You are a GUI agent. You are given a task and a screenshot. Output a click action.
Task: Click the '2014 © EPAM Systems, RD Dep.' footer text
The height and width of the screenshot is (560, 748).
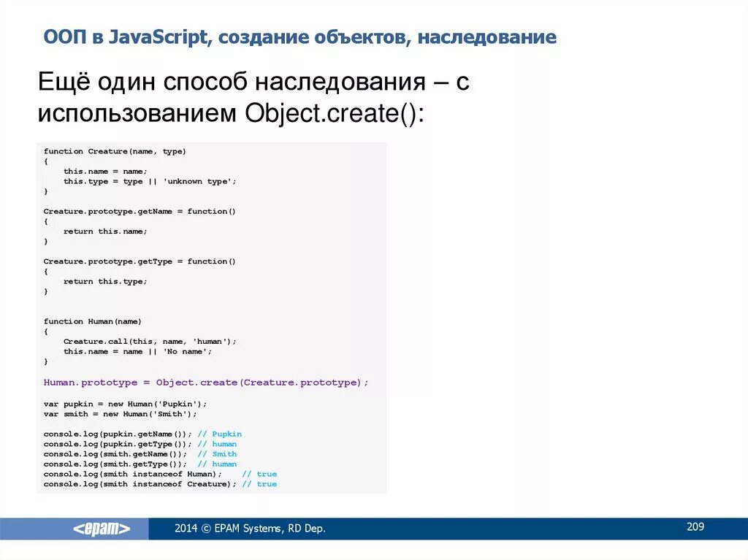coord(250,529)
